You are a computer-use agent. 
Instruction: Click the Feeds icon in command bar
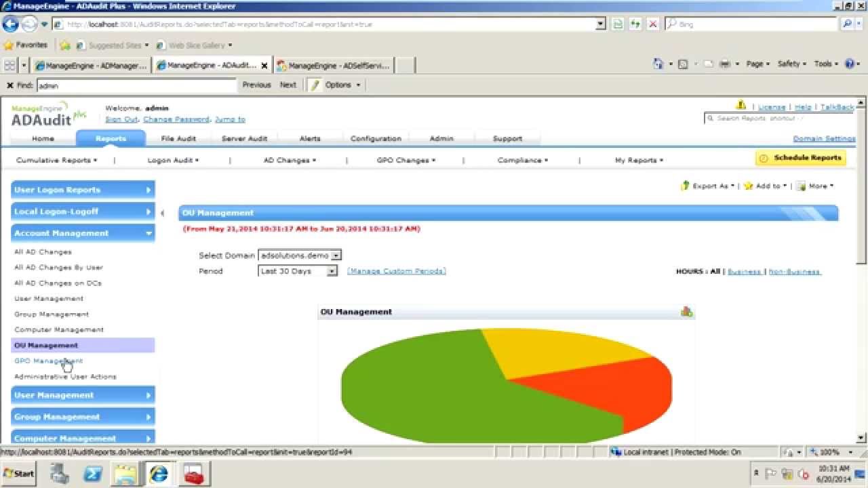(683, 64)
